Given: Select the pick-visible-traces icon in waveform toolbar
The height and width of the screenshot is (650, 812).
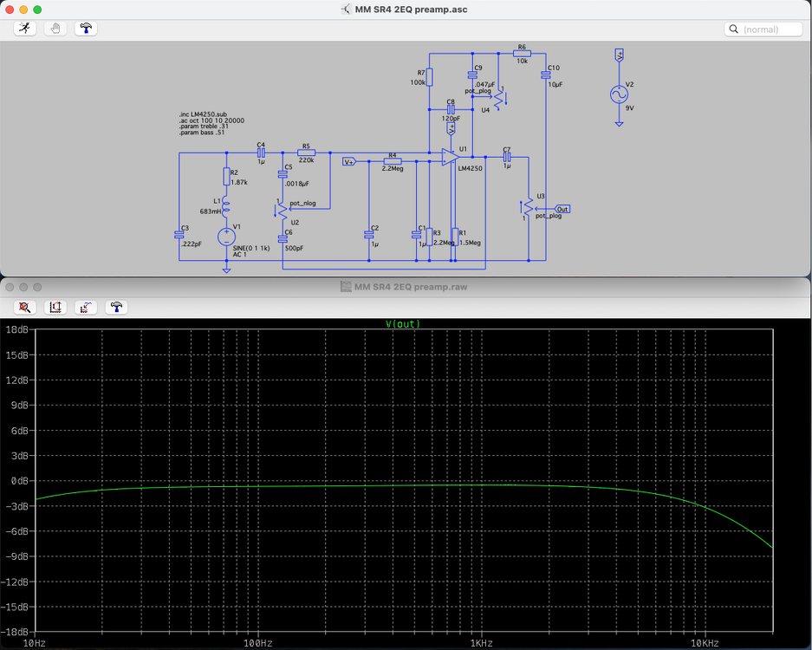Looking at the screenshot, I should click(85, 307).
